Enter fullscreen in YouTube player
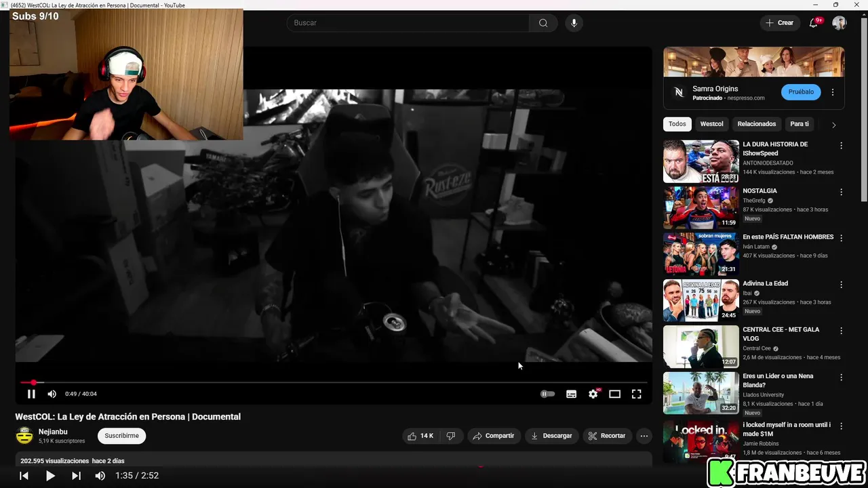Image resolution: width=868 pixels, height=488 pixels. pos(637,394)
